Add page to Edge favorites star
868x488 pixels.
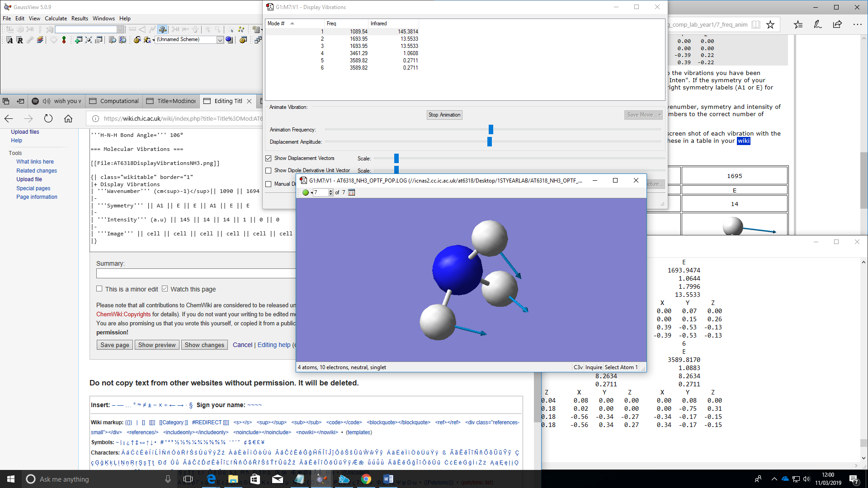click(770, 25)
